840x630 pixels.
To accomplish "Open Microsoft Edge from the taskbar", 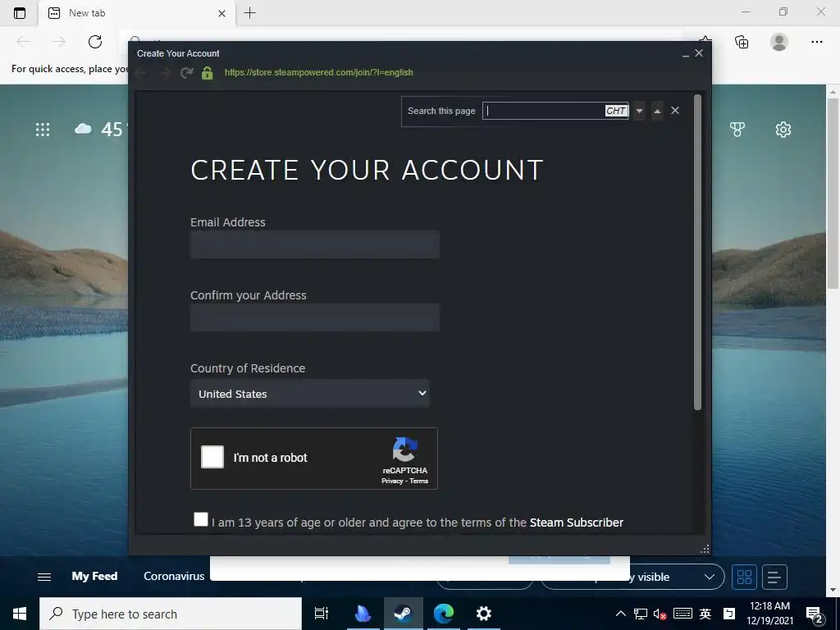I will pyautogui.click(x=444, y=614).
